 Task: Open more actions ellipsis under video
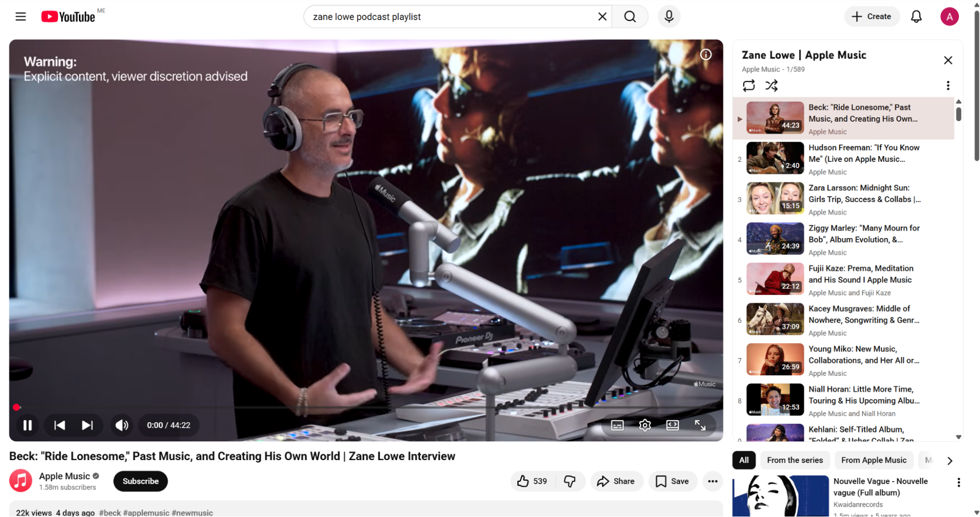coord(712,481)
